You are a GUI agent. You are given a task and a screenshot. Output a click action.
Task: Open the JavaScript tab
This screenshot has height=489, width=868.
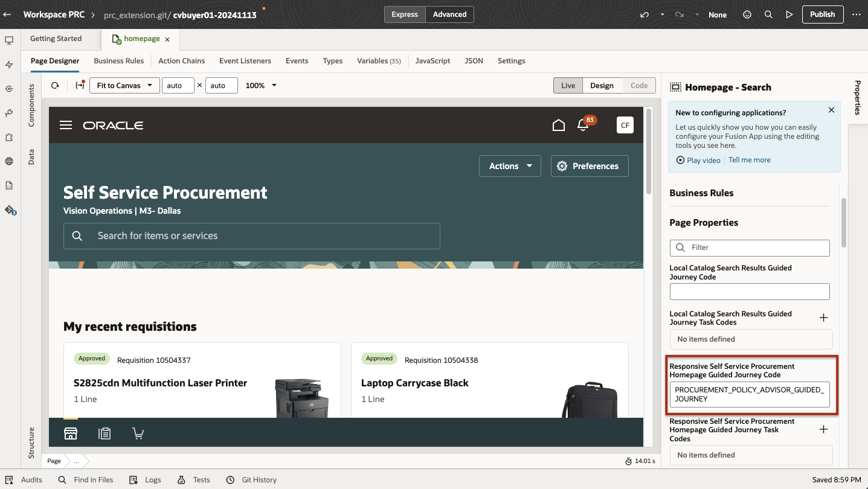click(x=432, y=61)
